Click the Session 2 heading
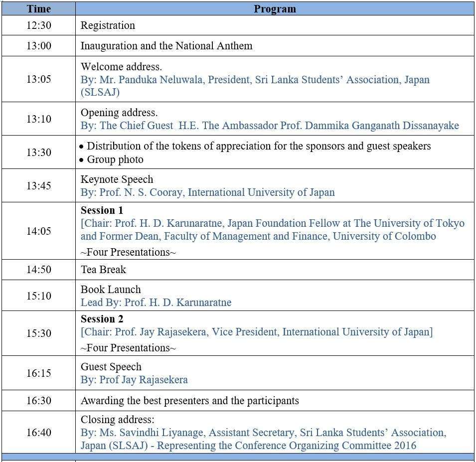 click(x=102, y=319)
